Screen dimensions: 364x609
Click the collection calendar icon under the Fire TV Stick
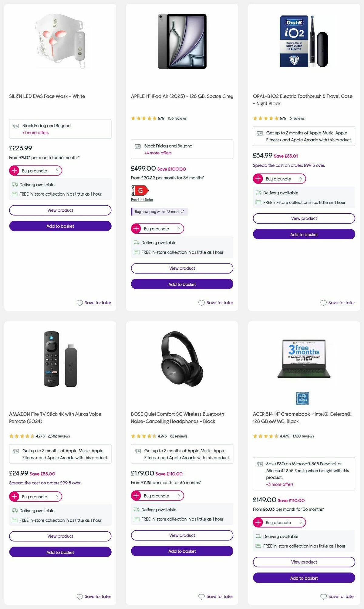tap(14, 520)
